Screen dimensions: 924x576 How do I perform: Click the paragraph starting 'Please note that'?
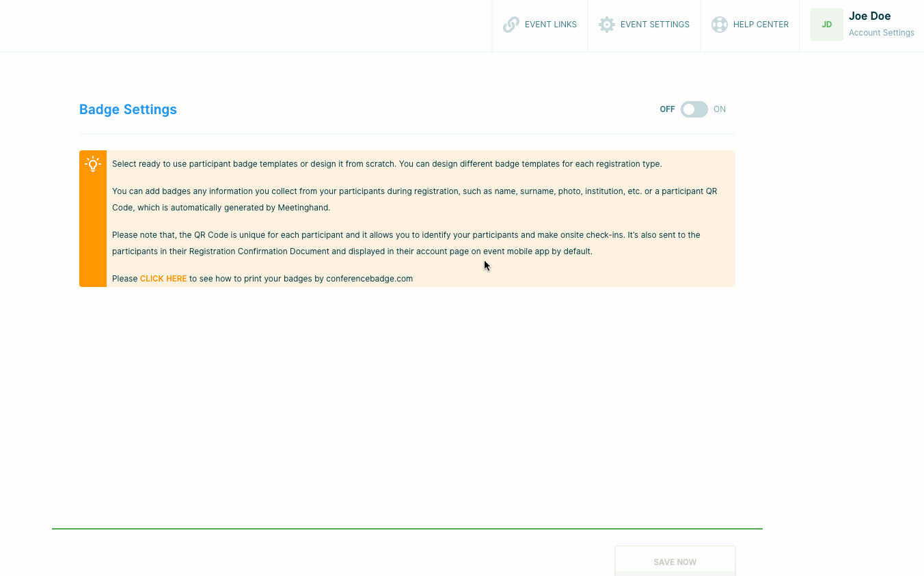(x=406, y=243)
